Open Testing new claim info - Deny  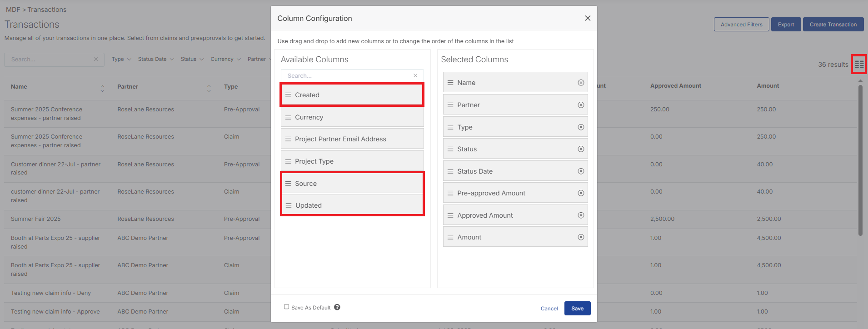coord(51,293)
